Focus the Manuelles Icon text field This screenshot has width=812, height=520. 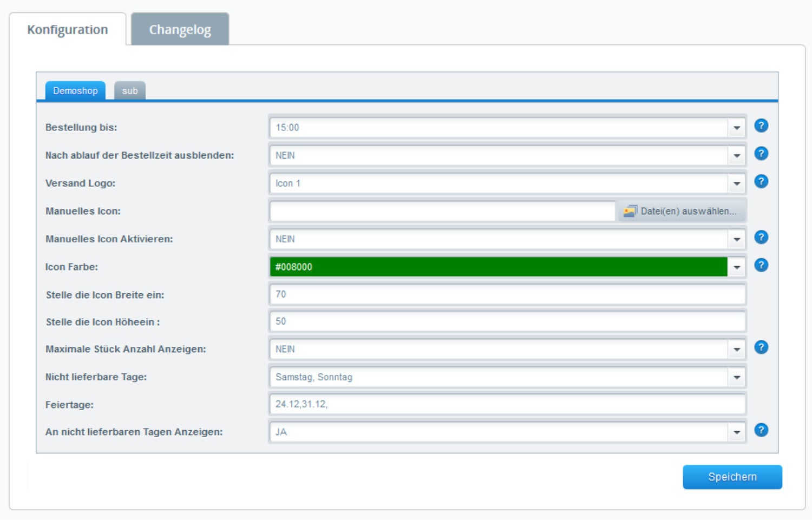point(442,211)
